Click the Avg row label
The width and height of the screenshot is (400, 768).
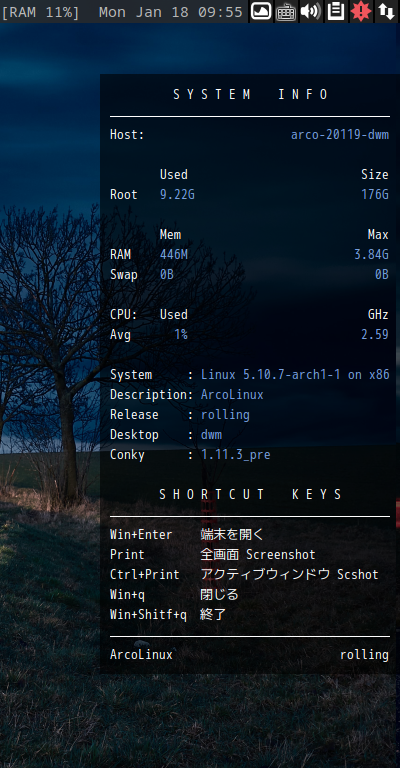pos(120,335)
